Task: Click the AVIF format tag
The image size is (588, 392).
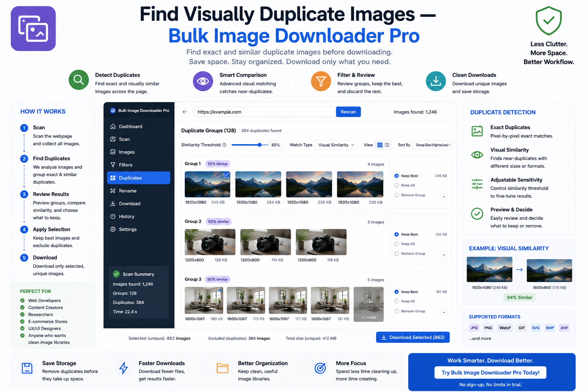Action: [564, 328]
